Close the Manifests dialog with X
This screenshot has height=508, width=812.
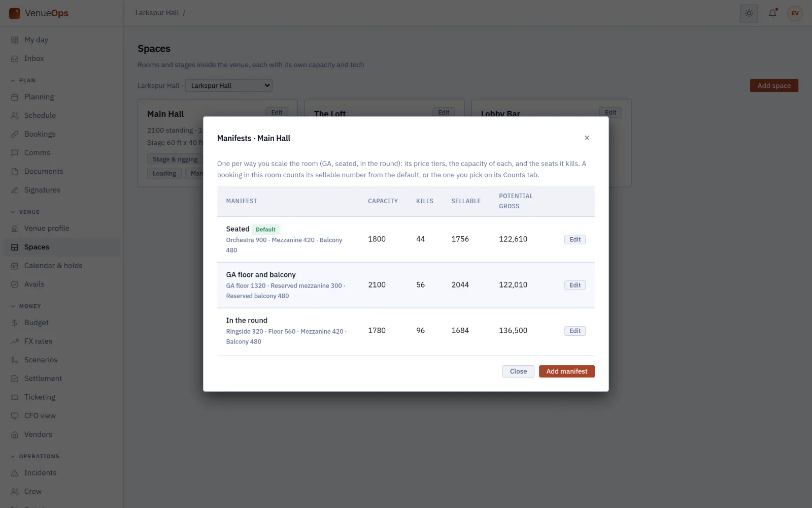pyautogui.click(x=587, y=138)
